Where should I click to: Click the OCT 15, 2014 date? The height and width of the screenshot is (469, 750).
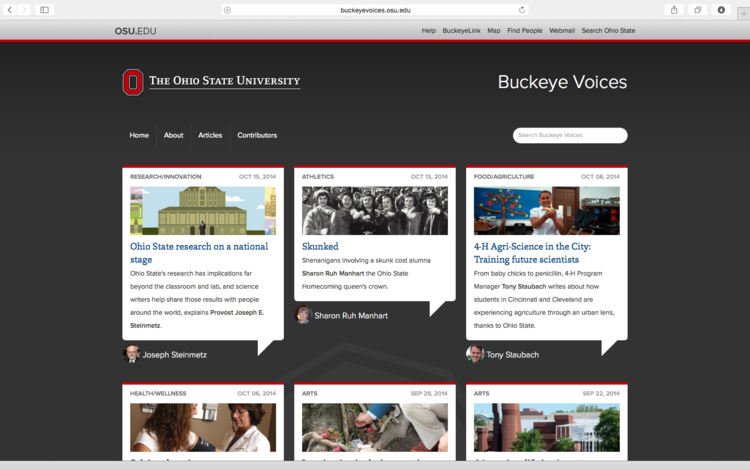point(257,176)
